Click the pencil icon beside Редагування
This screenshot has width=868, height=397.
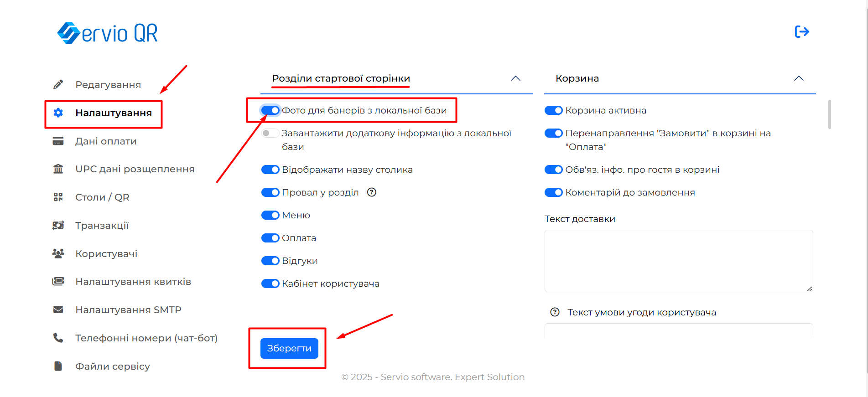(58, 85)
